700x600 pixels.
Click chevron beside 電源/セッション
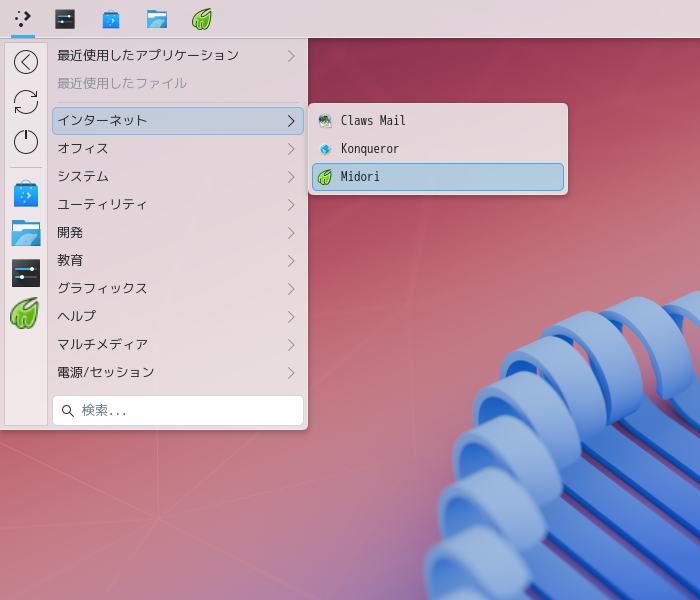[291, 373]
